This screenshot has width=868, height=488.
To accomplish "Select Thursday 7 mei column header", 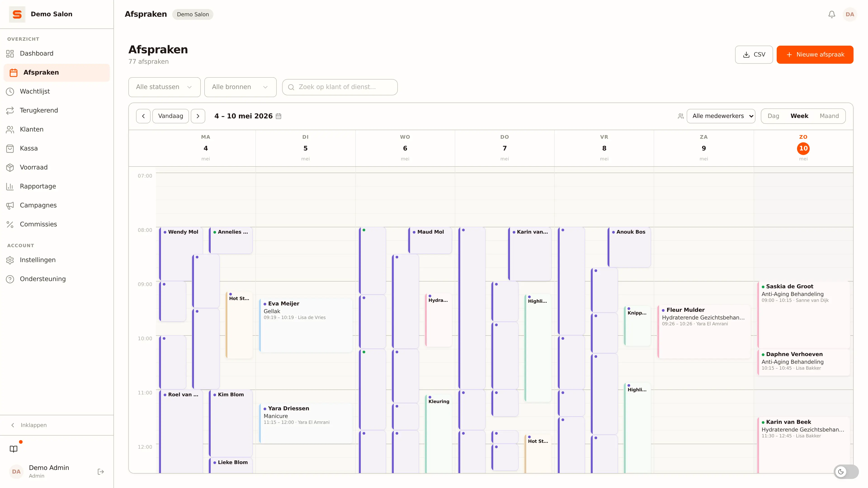I will [x=505, y=148].
